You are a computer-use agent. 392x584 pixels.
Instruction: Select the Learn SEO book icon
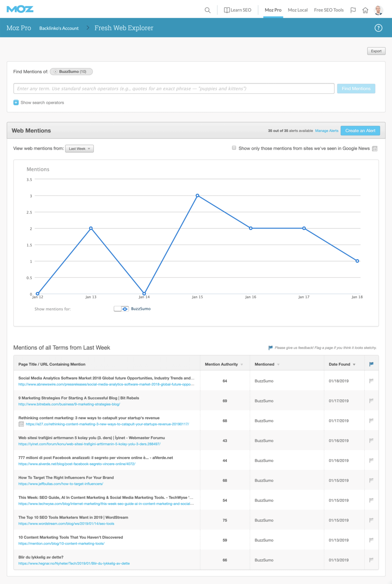(x=226, y=10)
